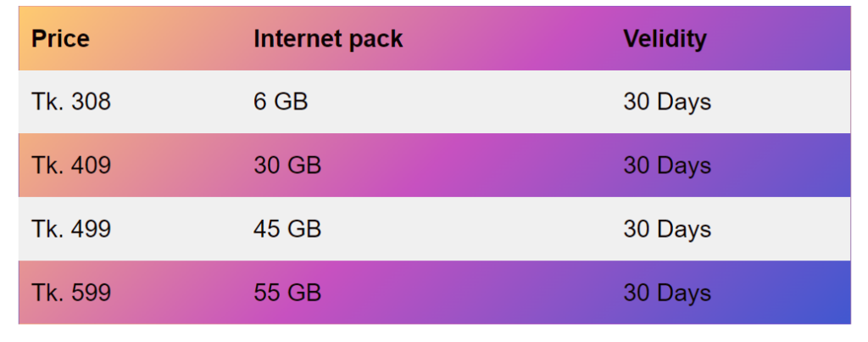Click 30 Days in the 55 GB row

pos(667,293)
